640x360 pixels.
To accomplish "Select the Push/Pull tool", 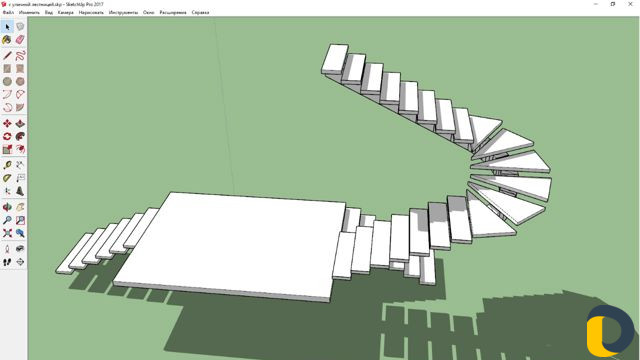I will [x=20, y=123].
